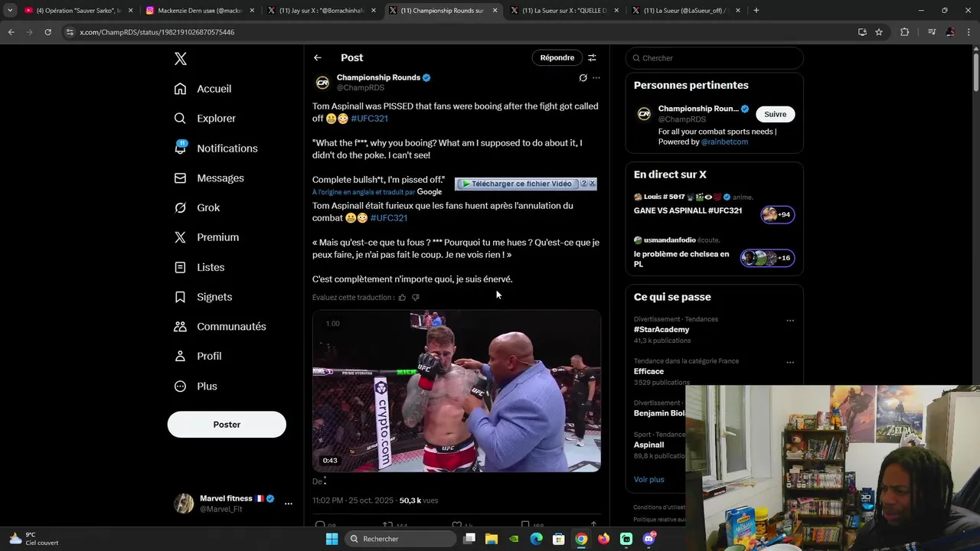Go back with the Post arrow
The width and height of the screenshot is (980, 551).
pyautogui.click(x=317, y=57)
